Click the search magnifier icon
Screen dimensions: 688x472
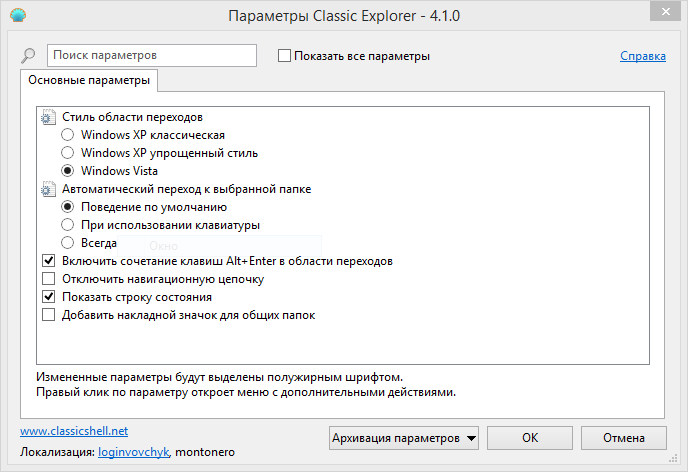28,56
